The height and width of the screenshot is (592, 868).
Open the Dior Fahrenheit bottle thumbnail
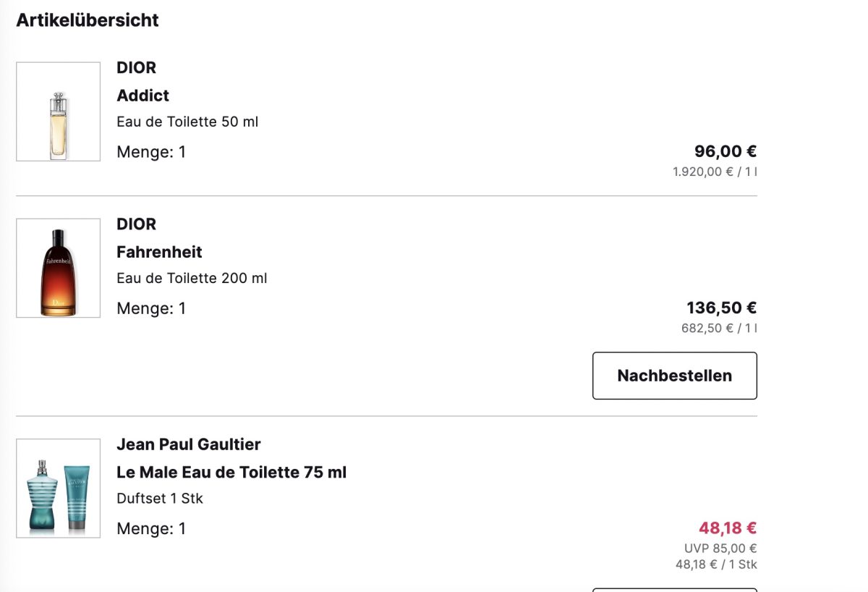point(58,268)
